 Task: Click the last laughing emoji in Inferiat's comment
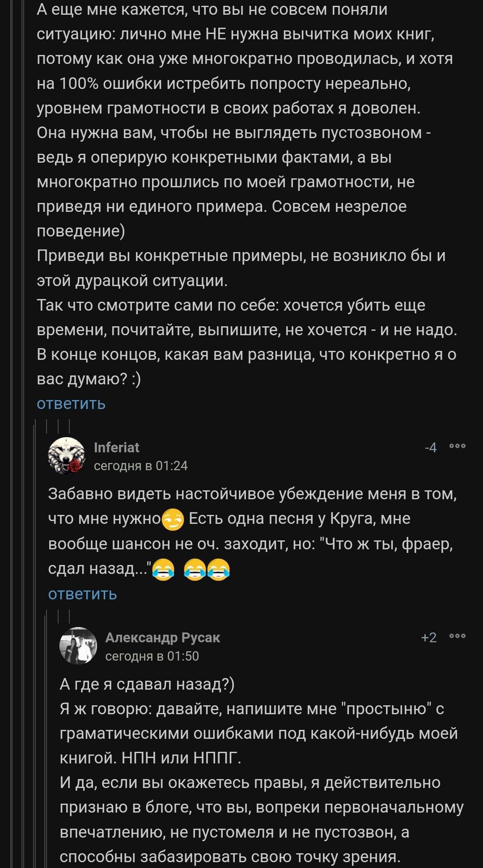click(218, 569)
